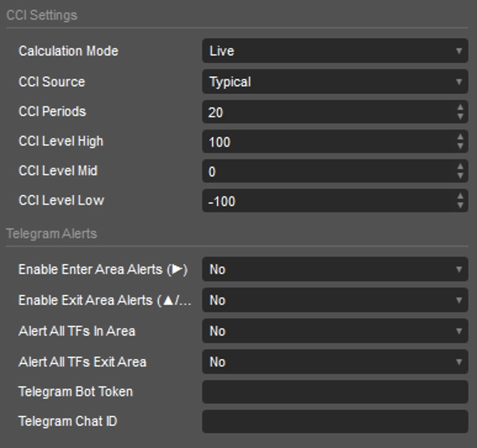Click the 'CCI Level High' label
The width and height of the screenshot is (477, 448).
tap(61, 142)
